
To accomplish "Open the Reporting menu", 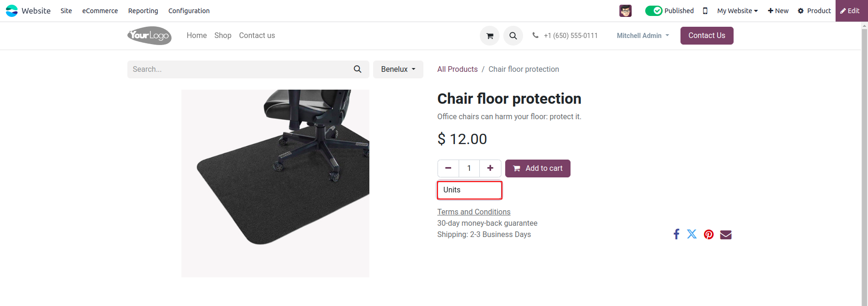I will click(143, 11).
